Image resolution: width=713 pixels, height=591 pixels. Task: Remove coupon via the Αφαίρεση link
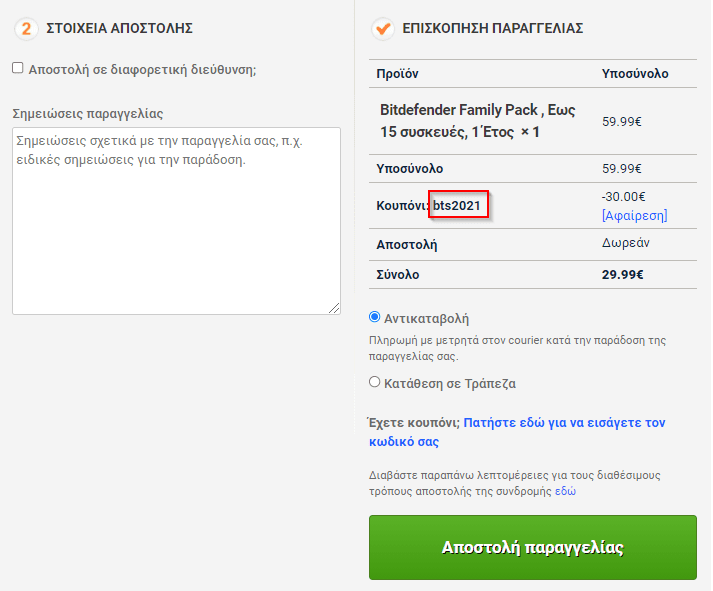pyautogui.click(x=635, y=215)
